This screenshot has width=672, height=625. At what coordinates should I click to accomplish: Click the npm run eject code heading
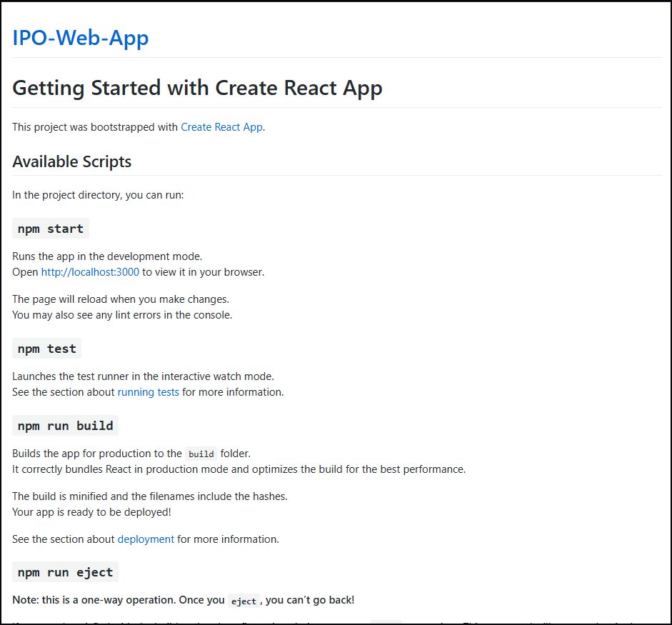coord(65,572)
